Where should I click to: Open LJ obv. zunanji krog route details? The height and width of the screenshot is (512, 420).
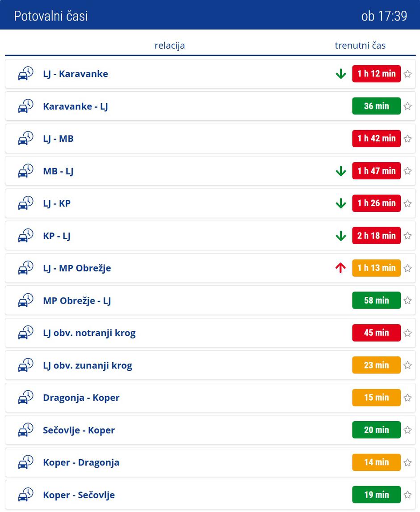click(88, 365)
